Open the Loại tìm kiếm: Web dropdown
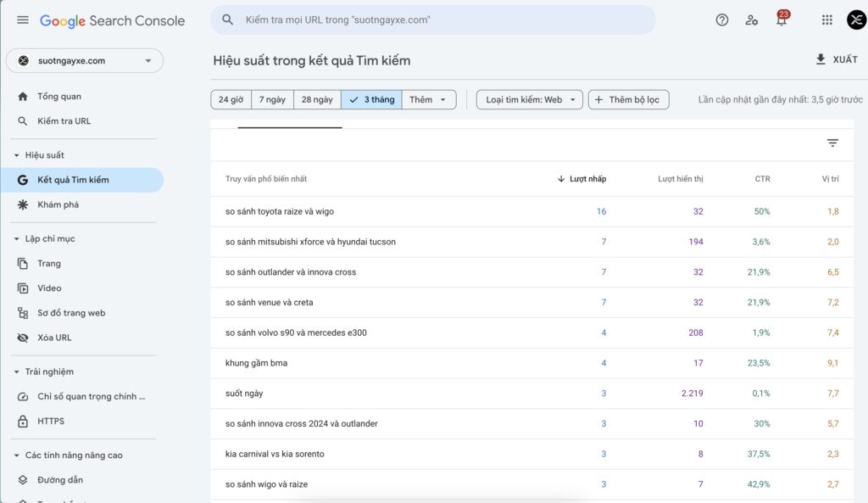The image size is (868, 503). pyautogui.click(x=530, y=100)
